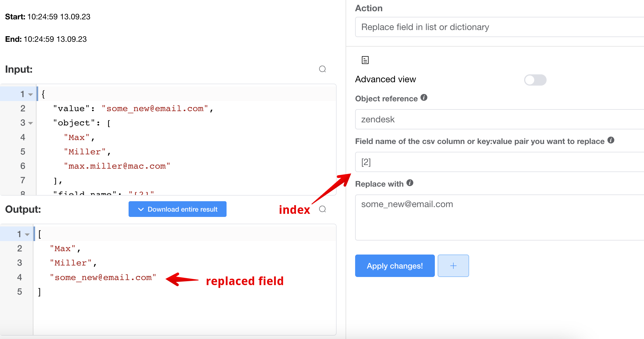
Task: Click the plus button to add an action
Action: [453, 266]
